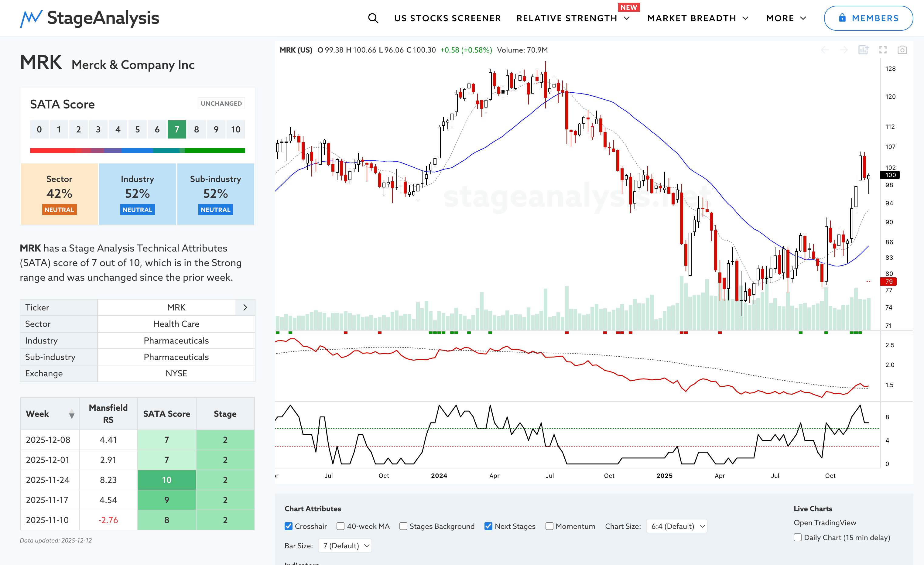This screenshot has height=565, width=924.
Task: Open the Chart Size dropdown
Action: (677, 526)
